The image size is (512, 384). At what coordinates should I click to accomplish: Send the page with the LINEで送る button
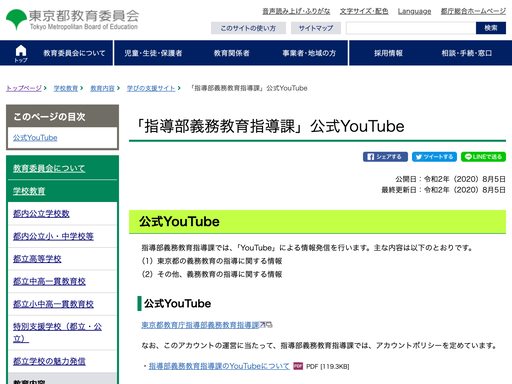(x=483, y=157)
